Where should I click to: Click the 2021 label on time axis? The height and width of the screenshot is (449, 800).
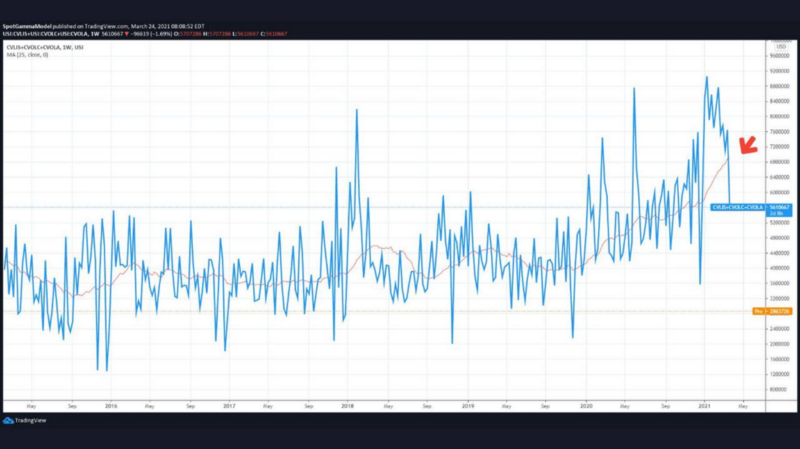point(704,407)
